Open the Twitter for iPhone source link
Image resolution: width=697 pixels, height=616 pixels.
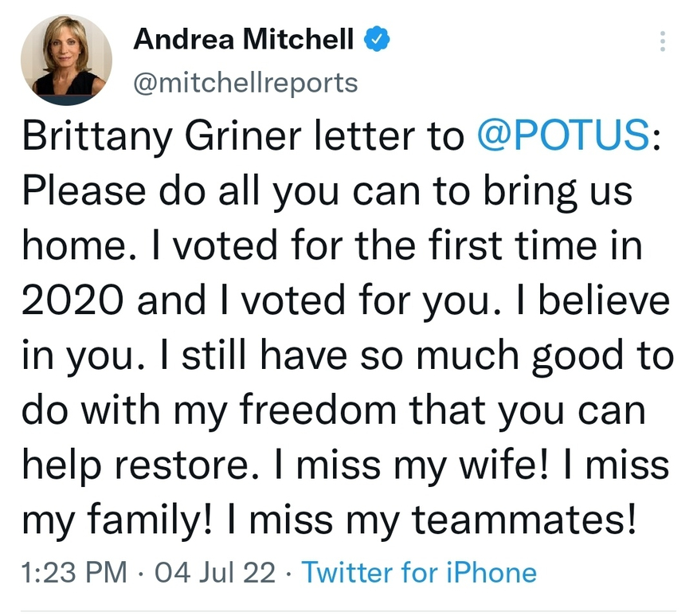[x=419, y=572]
